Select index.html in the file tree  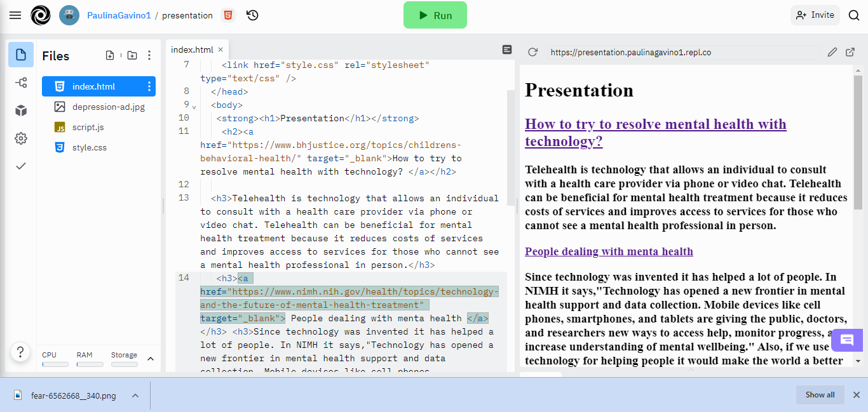coord(98,86)
